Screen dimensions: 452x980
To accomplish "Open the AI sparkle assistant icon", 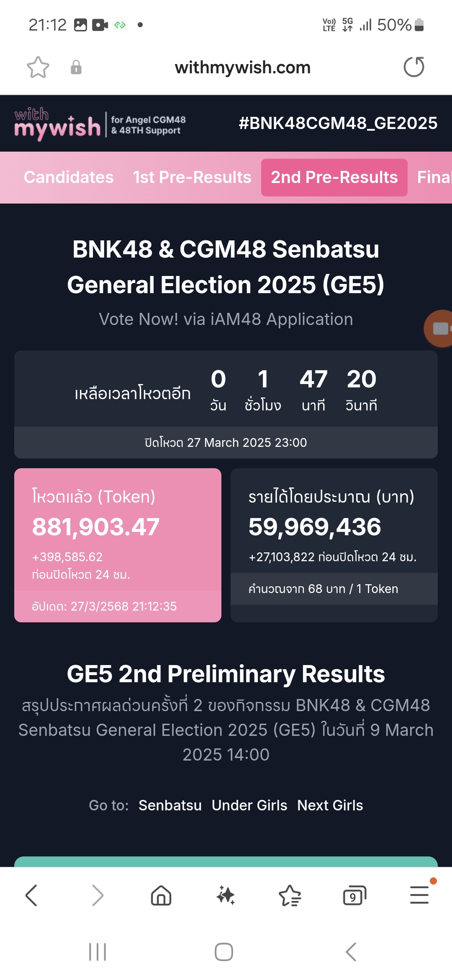I will [x=226, y=895].
